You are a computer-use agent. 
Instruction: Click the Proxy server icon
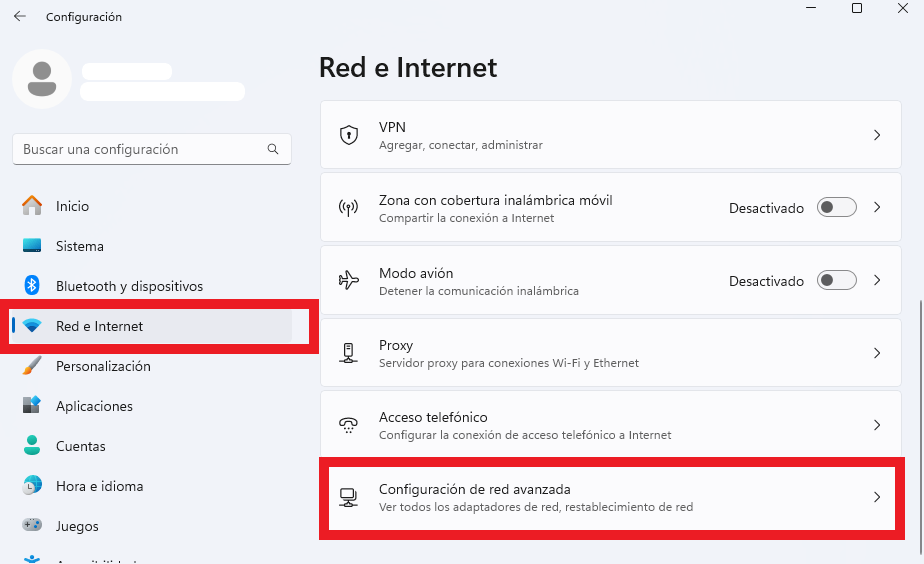348,352
